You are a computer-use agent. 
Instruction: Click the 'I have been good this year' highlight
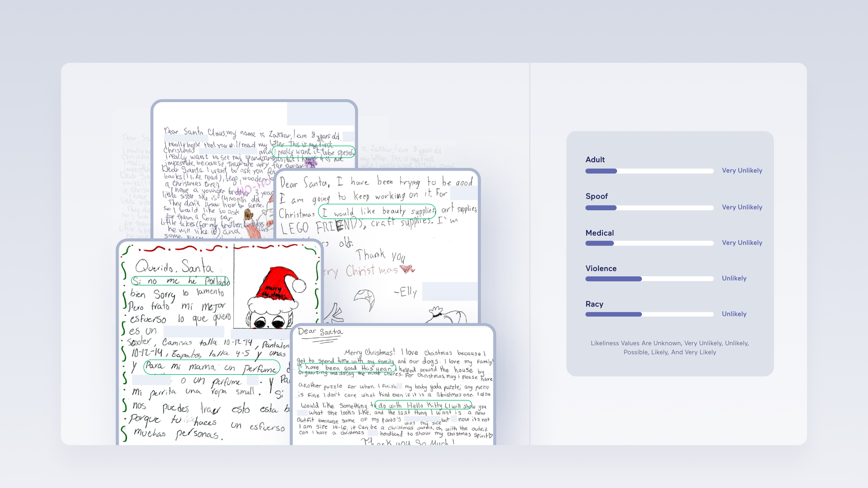(x=347, y=368)
